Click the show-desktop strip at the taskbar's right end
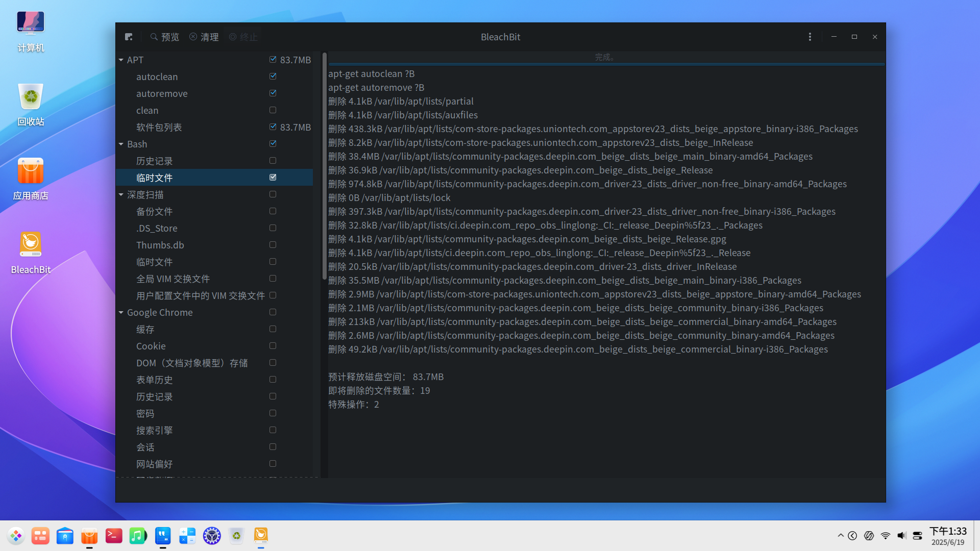This screenshot has width=980, height=551. point(976,536)
